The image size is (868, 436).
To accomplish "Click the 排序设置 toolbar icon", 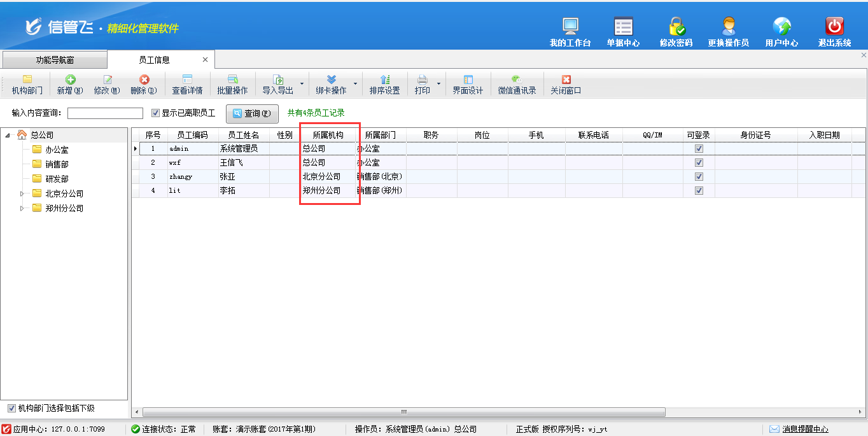I will [384, 80].
